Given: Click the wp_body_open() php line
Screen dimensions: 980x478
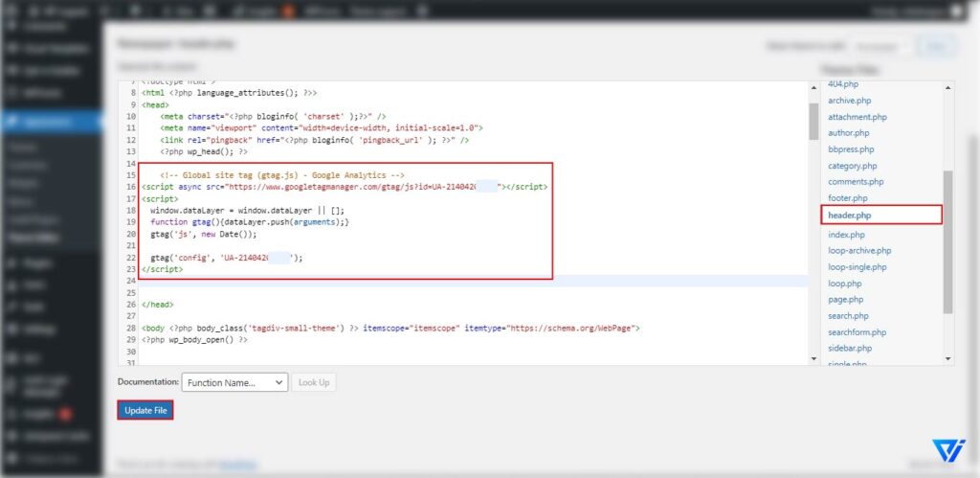Looking at the screenshot, I should pos(194,339).
